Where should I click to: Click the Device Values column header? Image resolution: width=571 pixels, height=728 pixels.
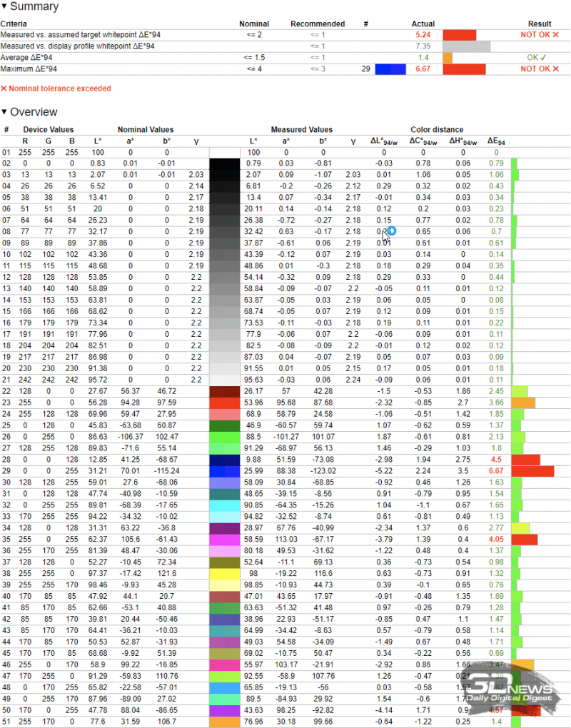(48, 130)
